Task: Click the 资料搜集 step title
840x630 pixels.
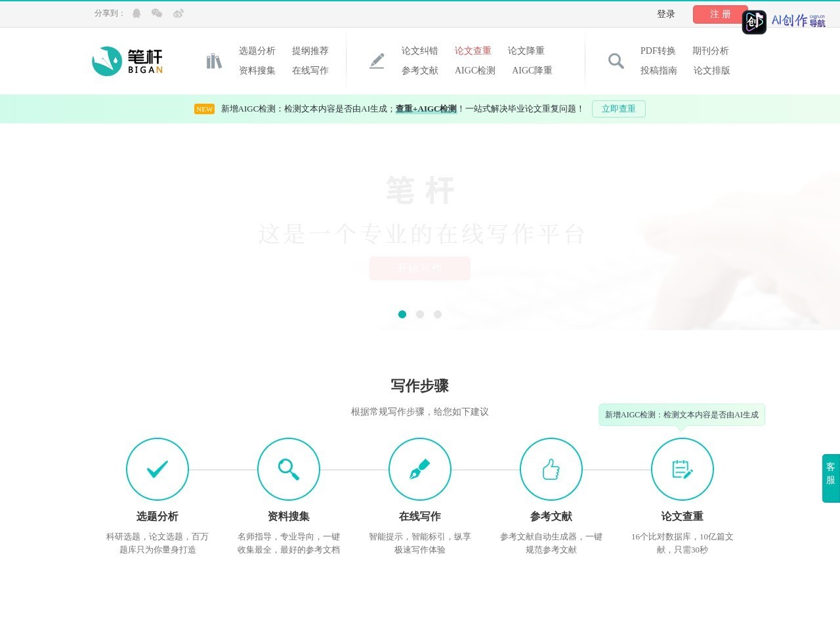Action: tap(289, 516)
